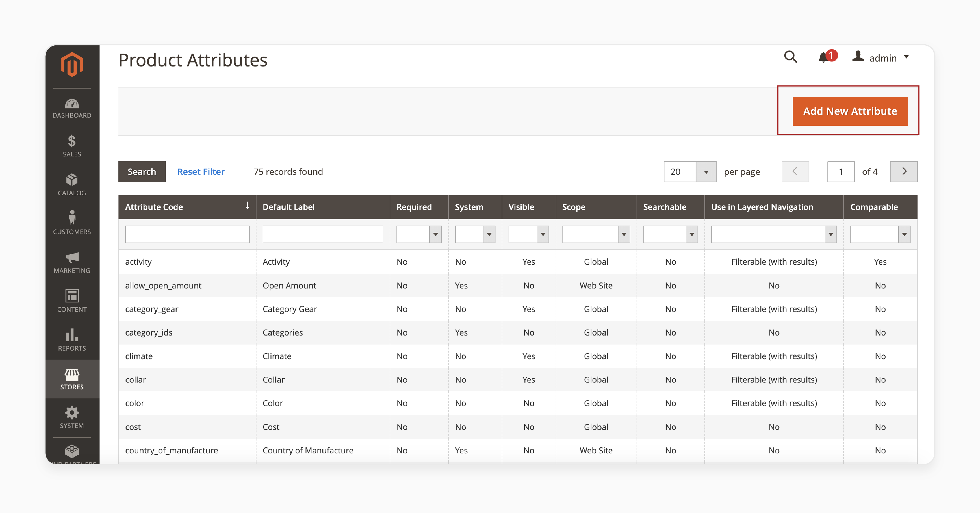Image resolution: width=980 pixels, height=513 pixels.
Task: Open the cost attribute row
Action: [518, 427]
